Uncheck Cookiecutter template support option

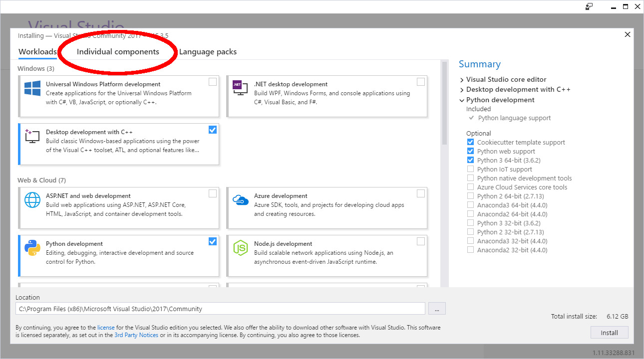tap(470, 142)
